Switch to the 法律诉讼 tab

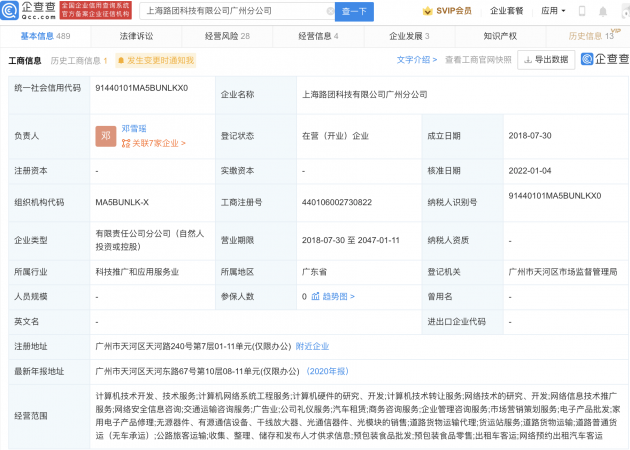[136, 36]
